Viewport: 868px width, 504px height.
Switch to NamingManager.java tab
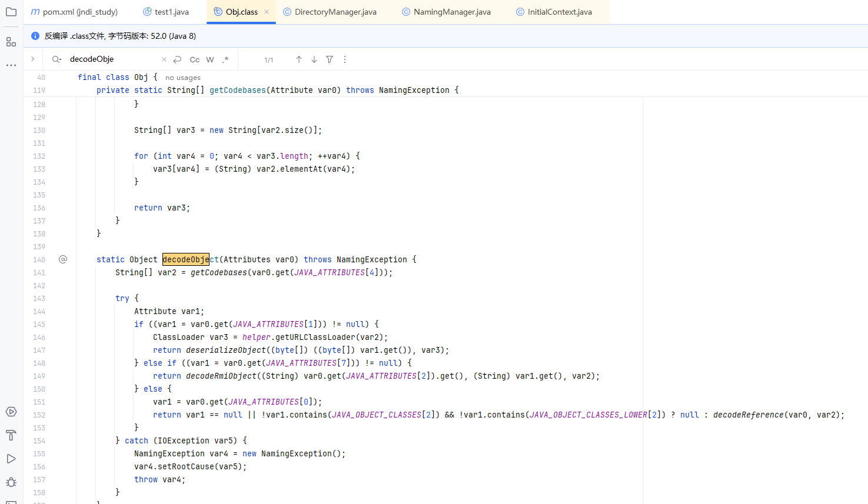tap(446, 12)
